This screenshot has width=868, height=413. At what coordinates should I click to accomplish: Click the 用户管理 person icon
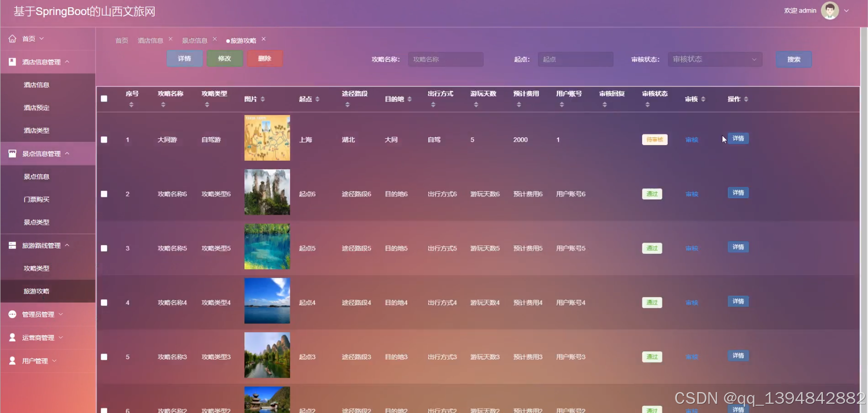click(12, 361)
